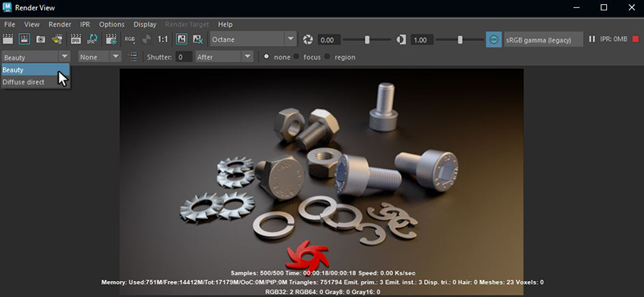Open the Octane renderer dropdown

253,39
